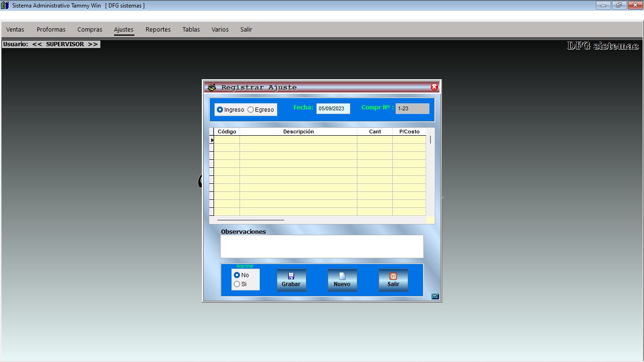Click the Código column header
Viewport: 644px width, 362px height.
227,132
